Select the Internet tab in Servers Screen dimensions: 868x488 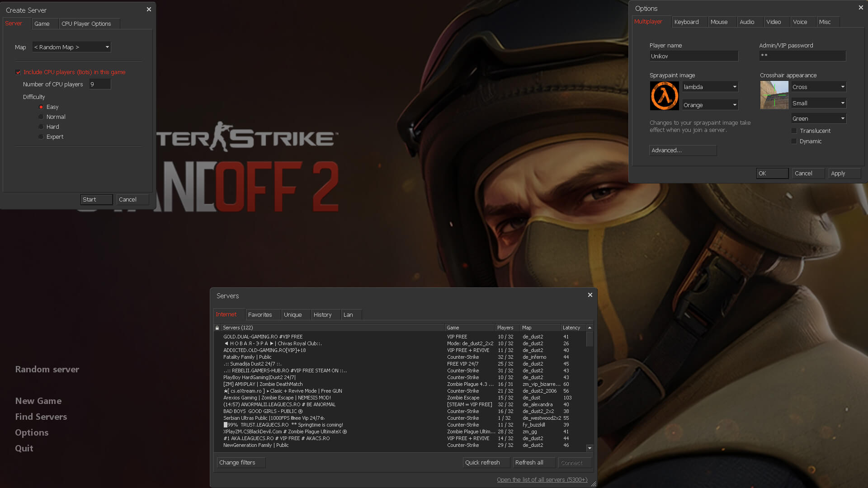click(229, 314)
